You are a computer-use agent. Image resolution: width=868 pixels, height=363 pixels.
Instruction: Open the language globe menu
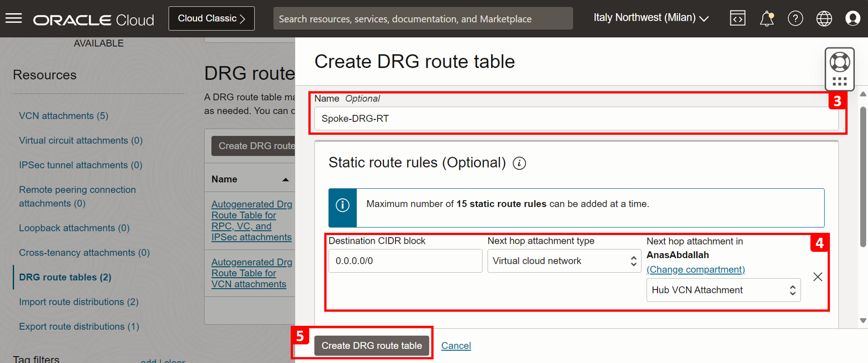824,19
